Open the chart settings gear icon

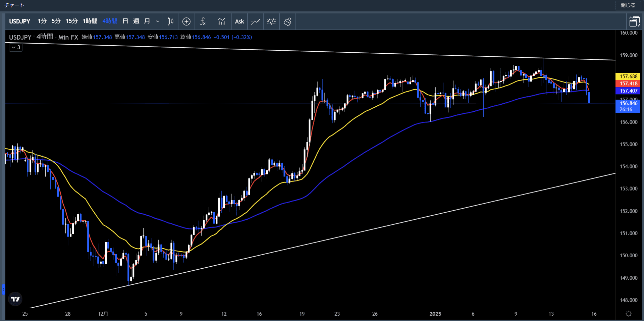[629, 314]
